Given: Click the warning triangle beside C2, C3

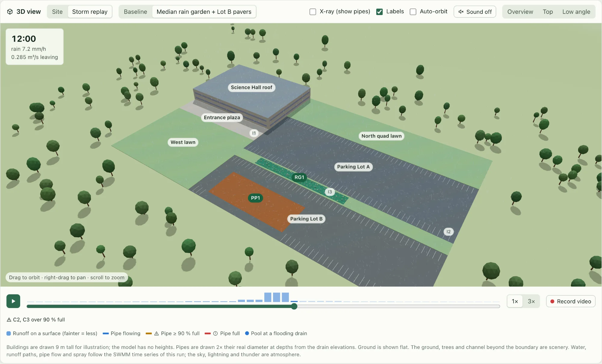Looking at the screenshot, I should [9, 320].
